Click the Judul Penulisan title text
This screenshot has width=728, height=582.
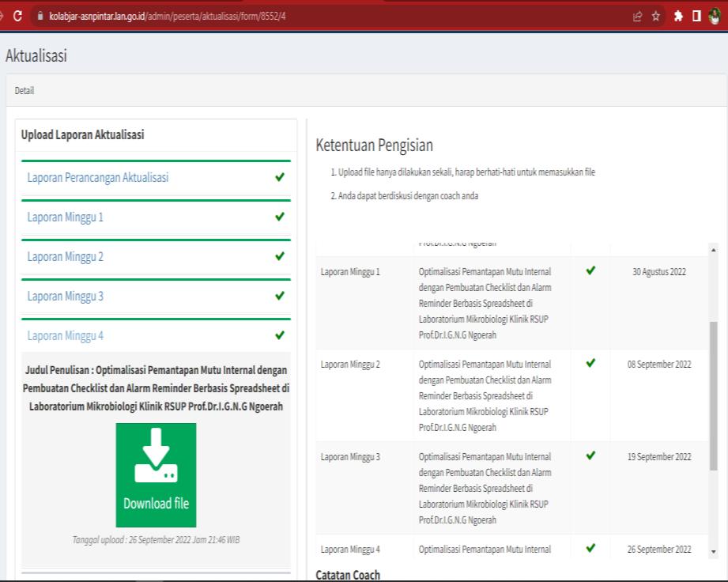(x=156, y=388)
